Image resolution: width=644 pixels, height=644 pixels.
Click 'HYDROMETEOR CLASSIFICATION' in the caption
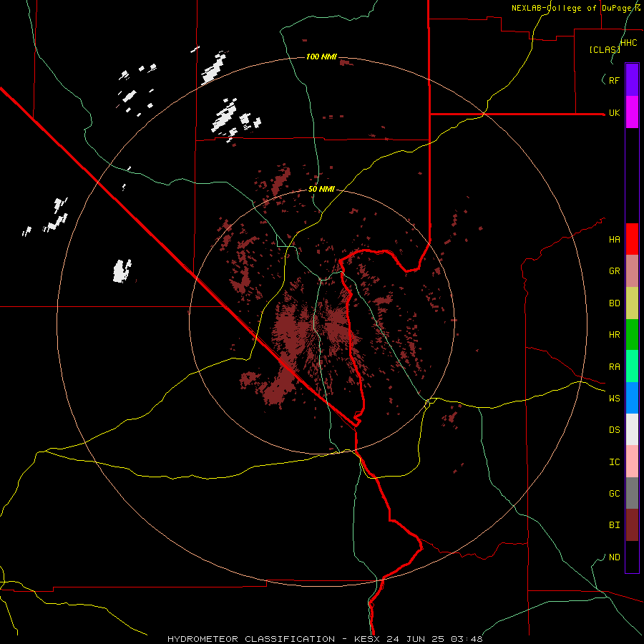251,639
